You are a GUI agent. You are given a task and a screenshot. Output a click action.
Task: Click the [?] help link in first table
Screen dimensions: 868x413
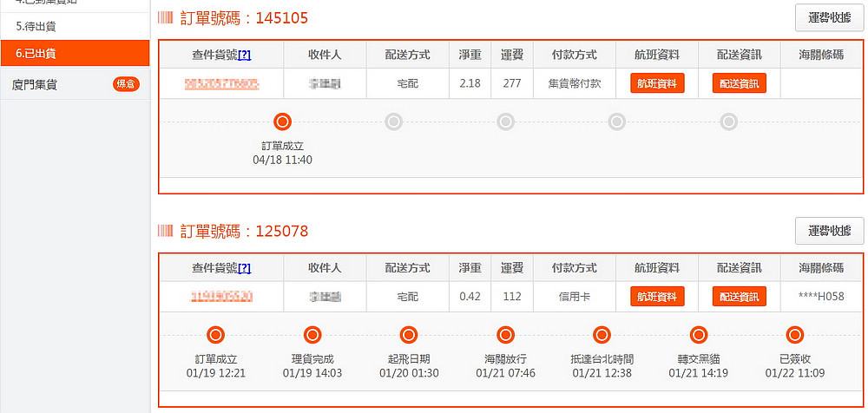click(x=244, y=55)
